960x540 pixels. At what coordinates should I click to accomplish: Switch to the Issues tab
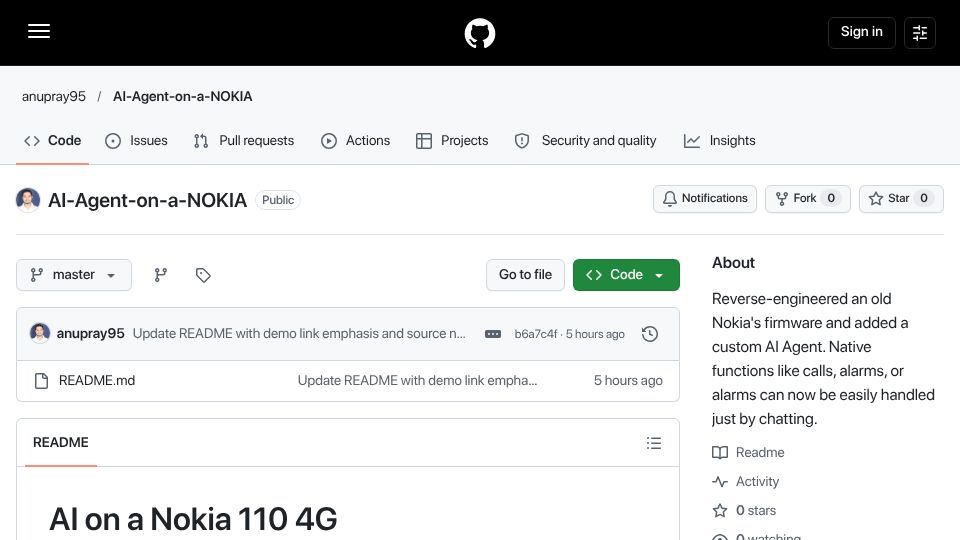pyautogui.click(x=137, y=141)
